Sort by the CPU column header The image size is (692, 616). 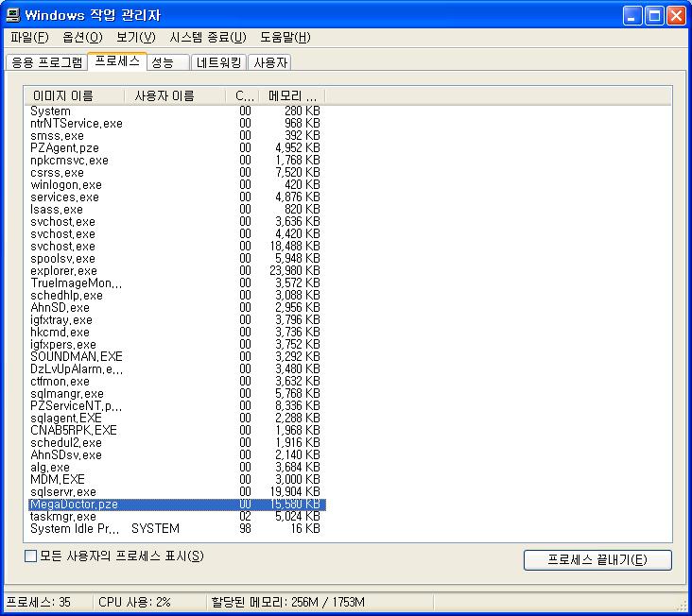tap(242, 95)
